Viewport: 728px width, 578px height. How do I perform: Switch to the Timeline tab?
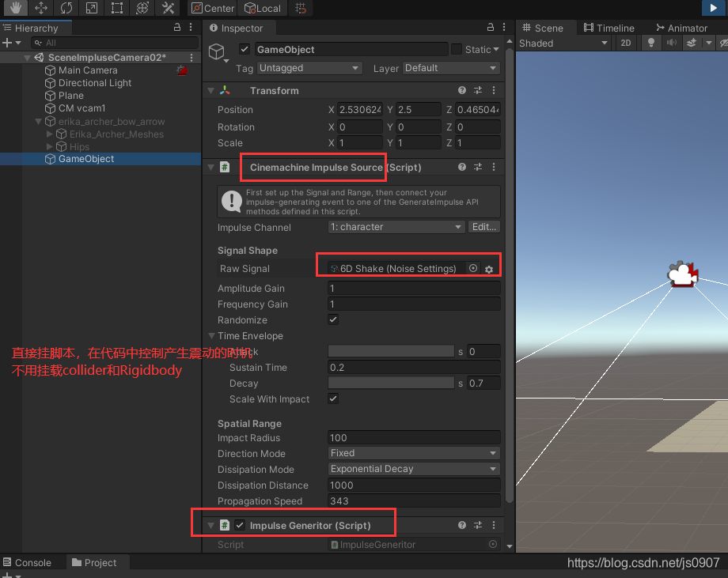(609, 28)
